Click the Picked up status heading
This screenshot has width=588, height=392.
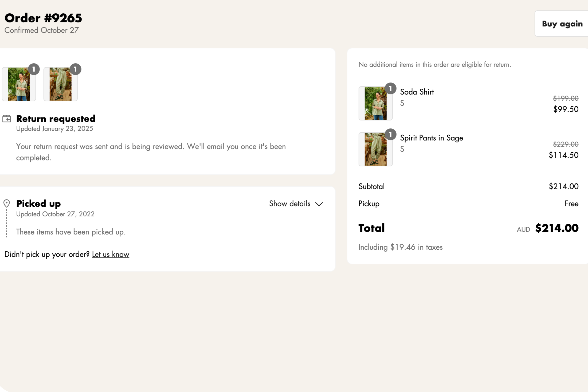[x=38, y=203]
